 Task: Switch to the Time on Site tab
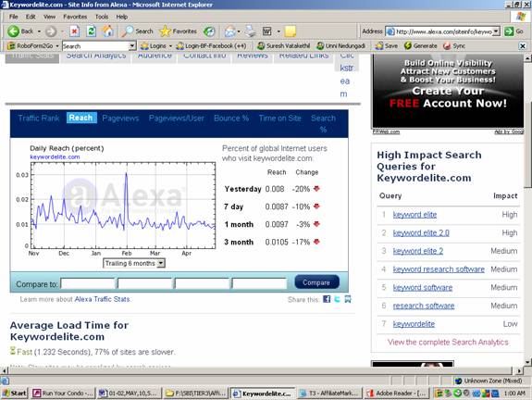click(280, 119)
